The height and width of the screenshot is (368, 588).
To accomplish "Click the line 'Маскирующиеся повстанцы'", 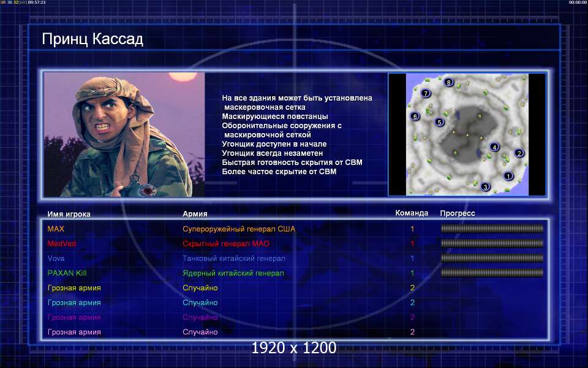I will click(275, 117).
